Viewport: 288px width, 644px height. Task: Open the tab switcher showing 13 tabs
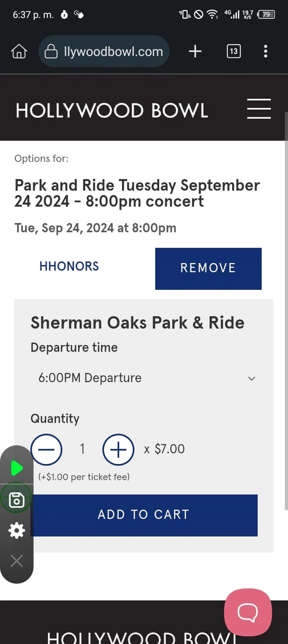(233, 52)
